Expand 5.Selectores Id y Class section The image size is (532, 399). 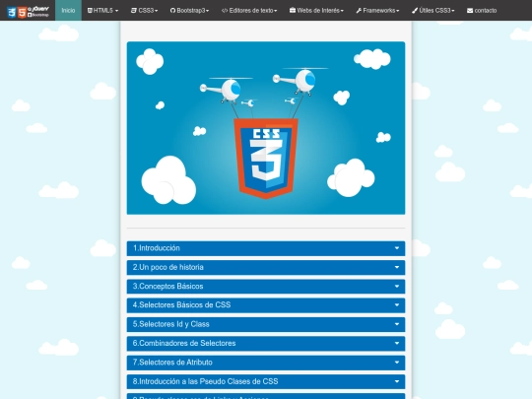[x=266, y=324]
